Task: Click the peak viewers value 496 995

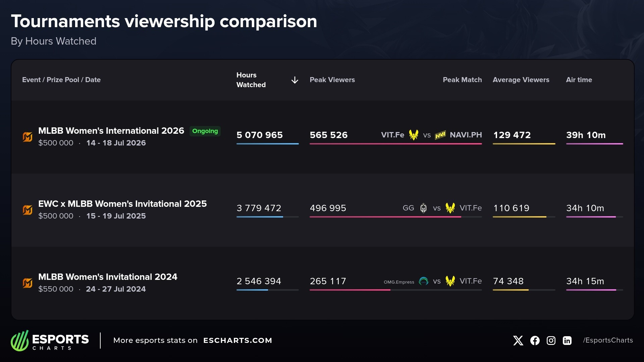Action: click(328, 208)
